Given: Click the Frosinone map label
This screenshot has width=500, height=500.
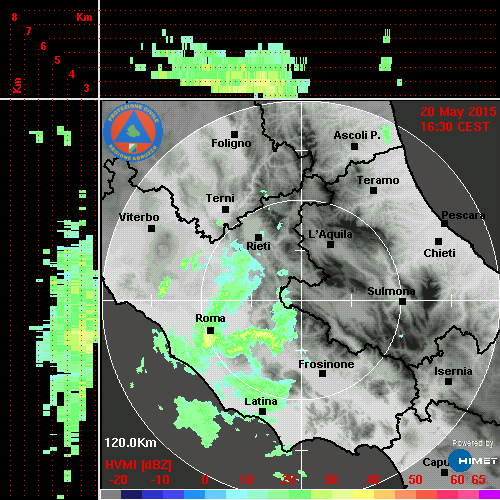Looking at the screenshot, I should pos(326,364).
